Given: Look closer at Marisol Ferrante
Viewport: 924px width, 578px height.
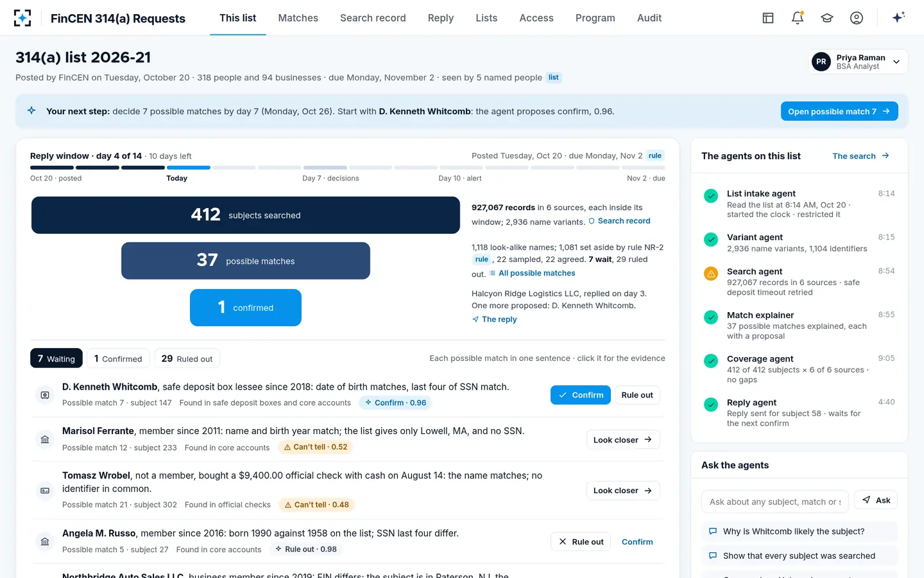Looking at the screenshot, I should click(622, 439).
